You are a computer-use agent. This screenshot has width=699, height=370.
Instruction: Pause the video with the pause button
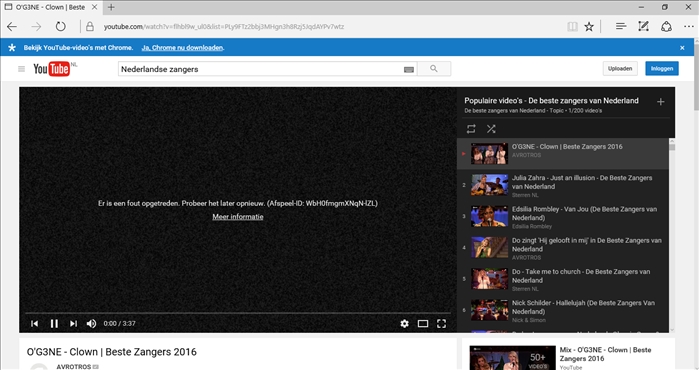[x=54, y=324]
